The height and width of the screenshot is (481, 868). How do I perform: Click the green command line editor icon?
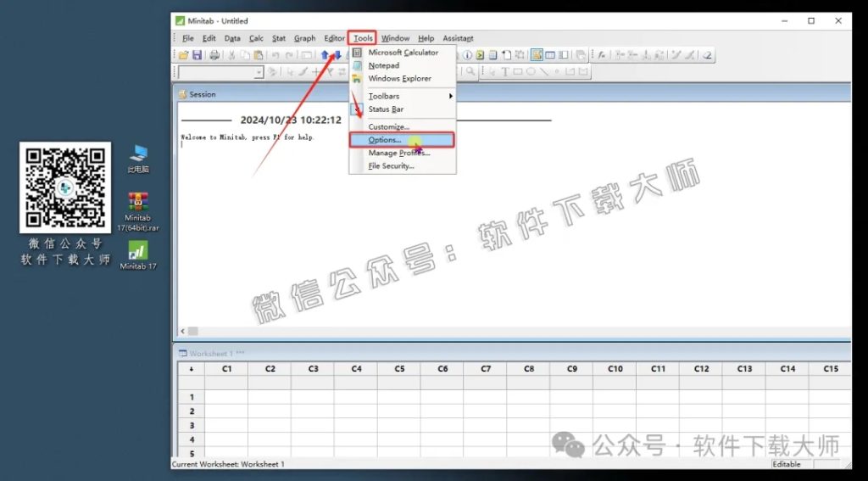click(480, 55)
